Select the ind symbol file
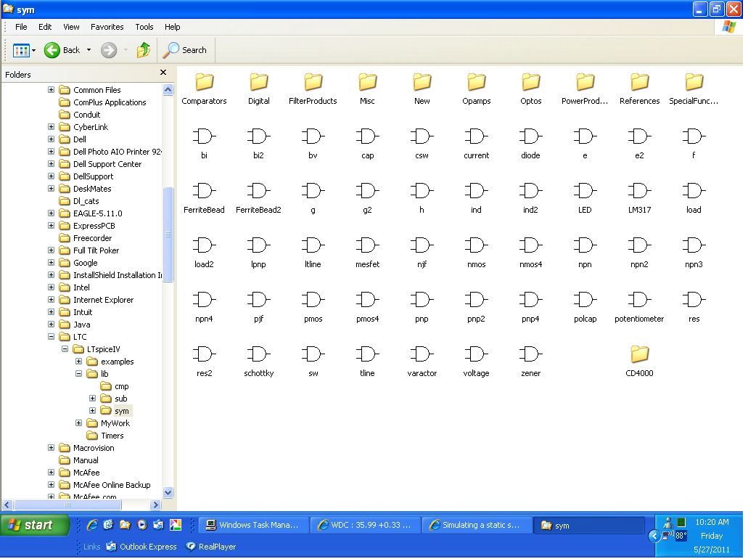The image size is (756, 559). (x=477, y=197)
